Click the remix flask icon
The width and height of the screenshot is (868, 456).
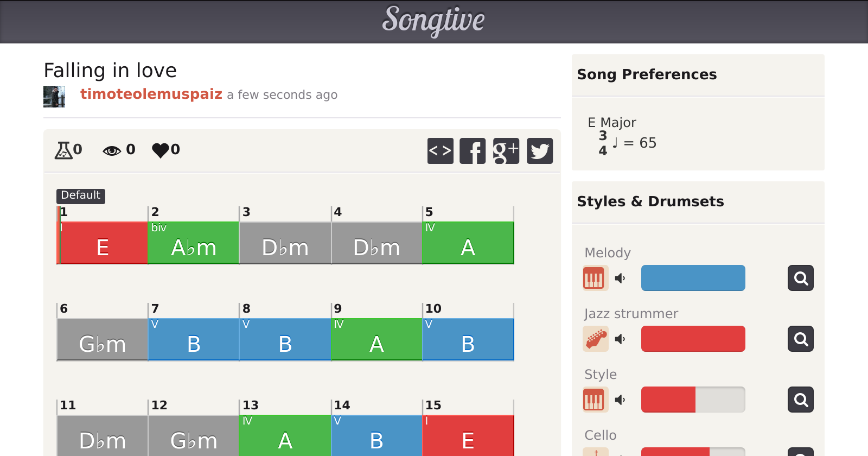point(63,150)
